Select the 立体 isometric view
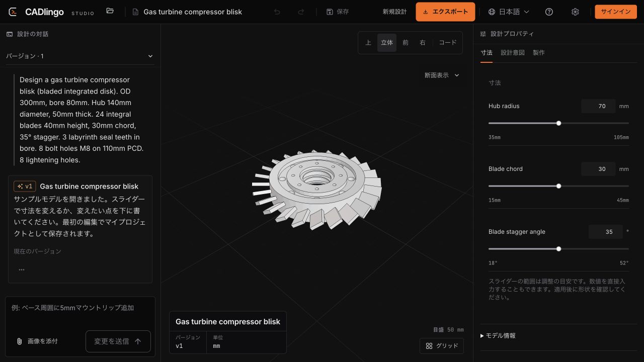Screen dimensions: 644x362 (387, 43)
